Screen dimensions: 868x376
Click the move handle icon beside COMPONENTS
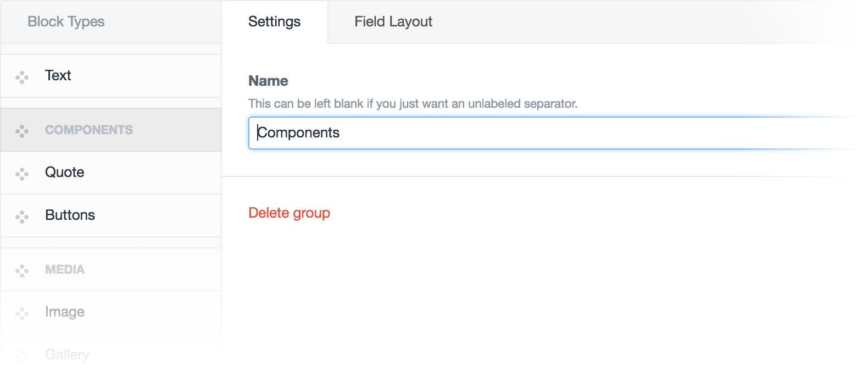[x=22, y=131]
